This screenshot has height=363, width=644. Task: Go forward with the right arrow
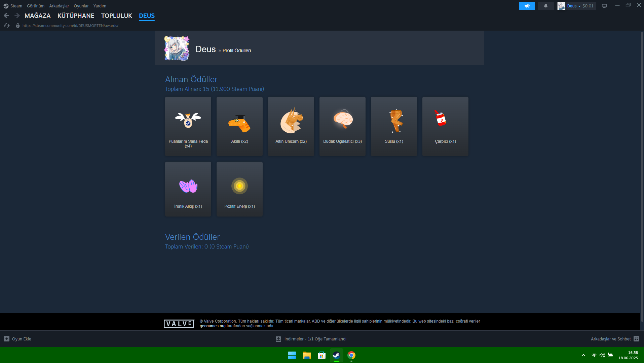click(17, 15)
